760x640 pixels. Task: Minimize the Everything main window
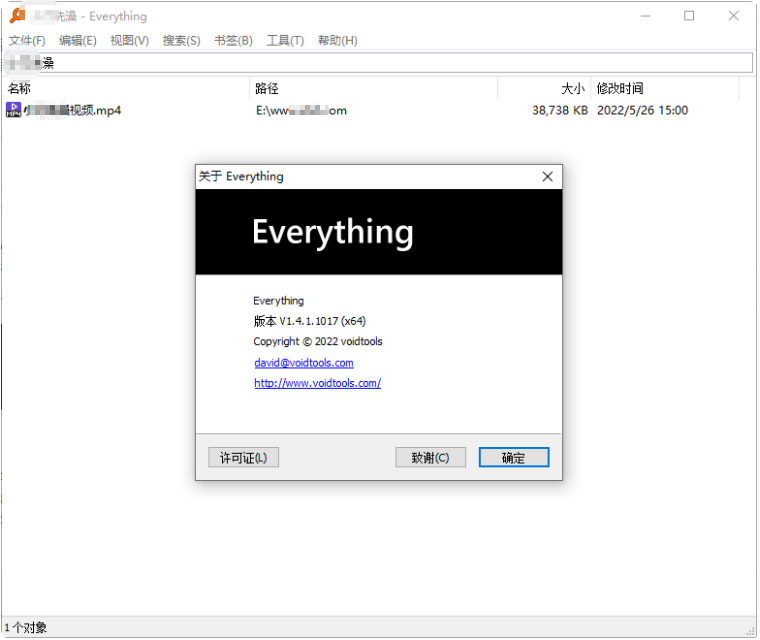pos(646,16)
